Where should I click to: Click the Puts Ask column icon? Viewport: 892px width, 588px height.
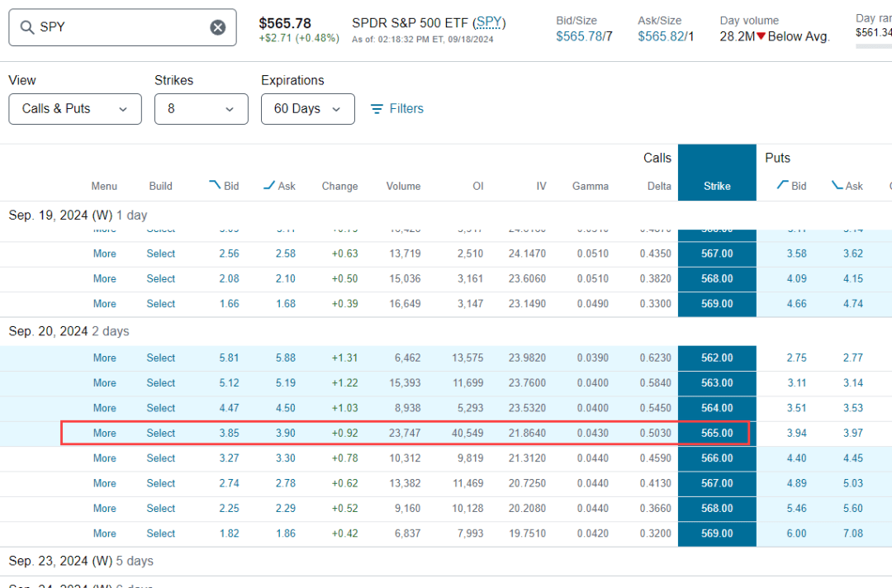(x=837, y=185)
